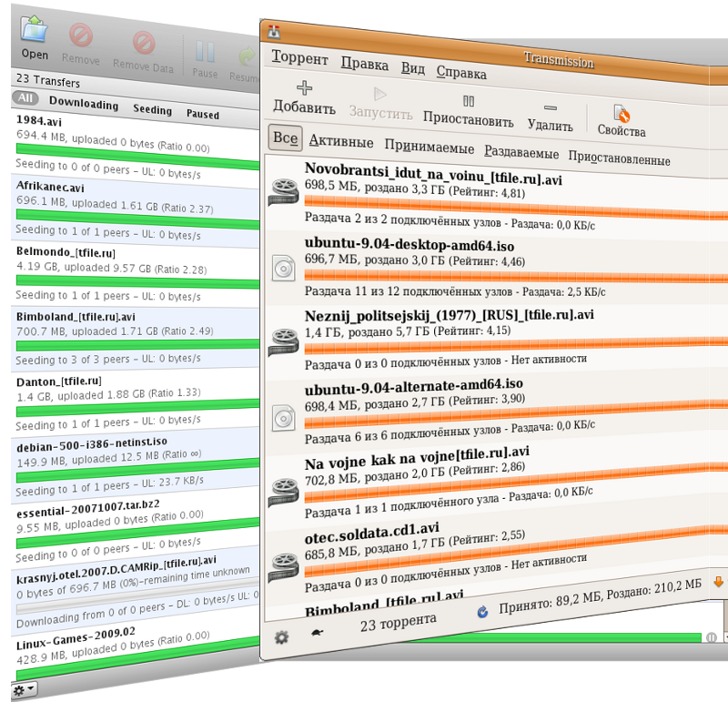Select the Раздаваемые filter
This screenshot has width=728, height=702.
[x=521, y=152]
